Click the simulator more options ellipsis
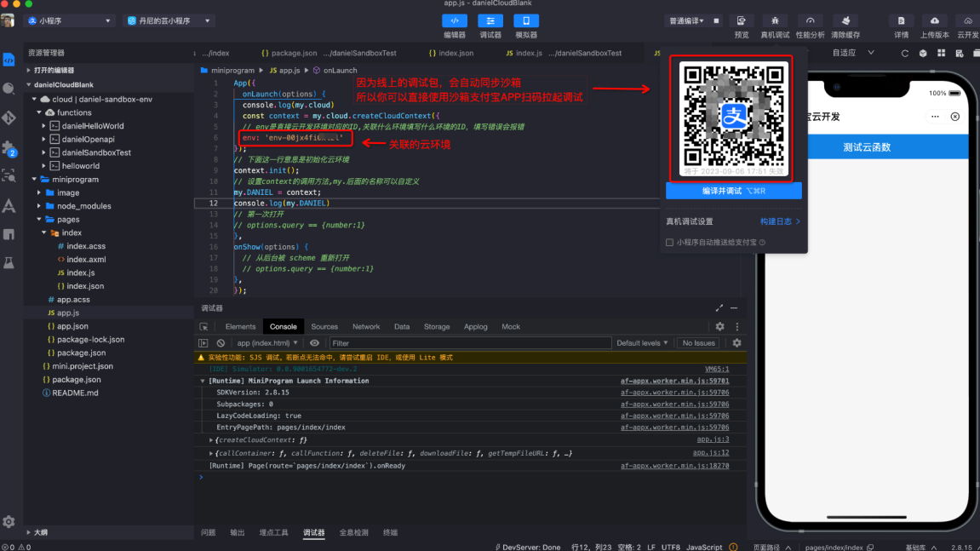This screenshot has width=980, height=551. (x=935, y=117)
